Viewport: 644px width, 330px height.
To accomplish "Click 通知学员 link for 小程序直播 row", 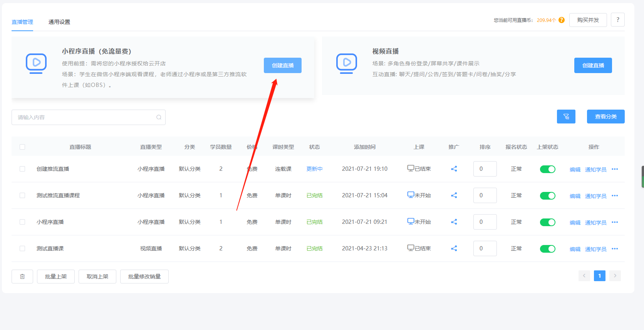I will click(596, 223).
